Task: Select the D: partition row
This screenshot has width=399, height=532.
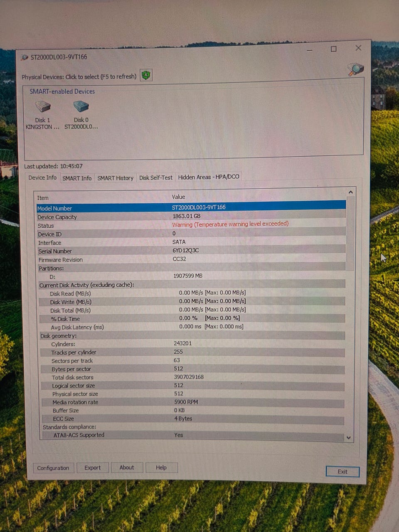Action: pos(191,276)
